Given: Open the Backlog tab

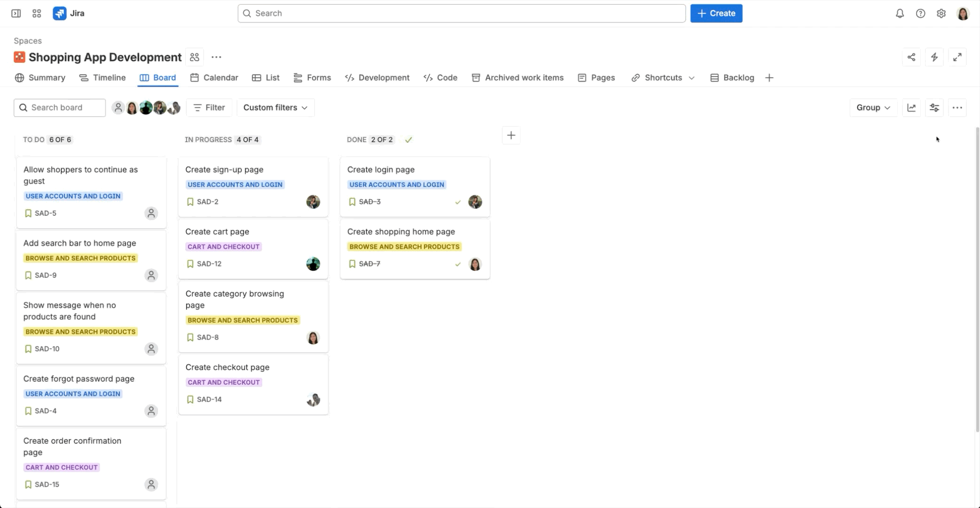Looking at the screenshot, I should 732,78.
